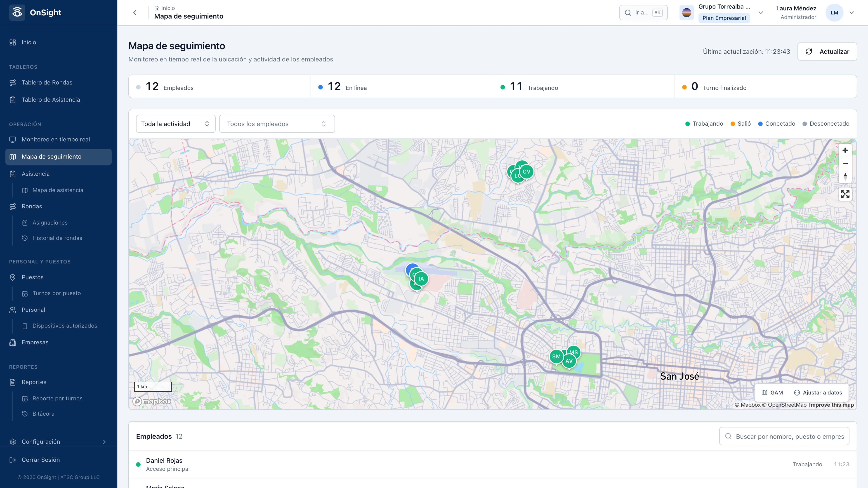Reset map bearing with compass control
Screen dimensions: 868x488
[x=845, y=176]
